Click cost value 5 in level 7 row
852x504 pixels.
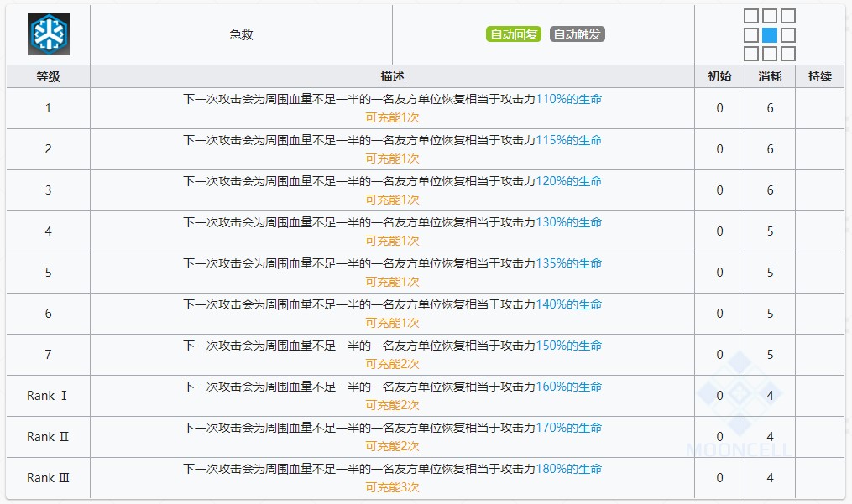click(770, 355)
